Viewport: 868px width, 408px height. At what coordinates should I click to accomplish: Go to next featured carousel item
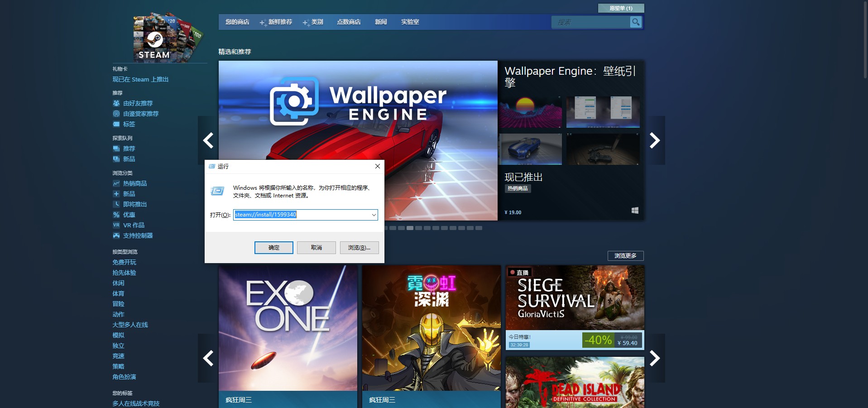tap(655, 140)
